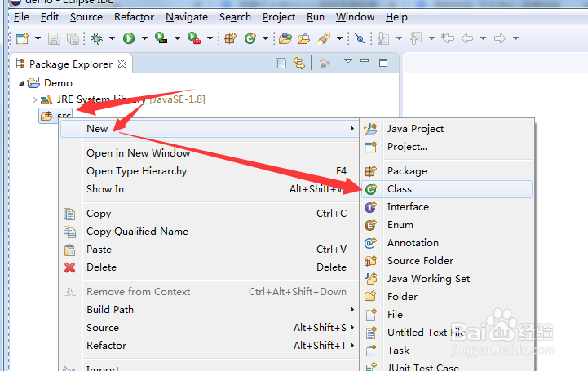The width and height of the screenshot is (588, 371).
Task: Open the Search dropdown arrow
Action: 340,38
